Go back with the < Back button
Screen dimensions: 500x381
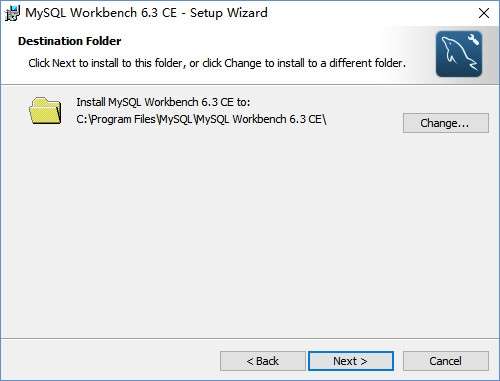pyautogui.click(x=263, y=361)
